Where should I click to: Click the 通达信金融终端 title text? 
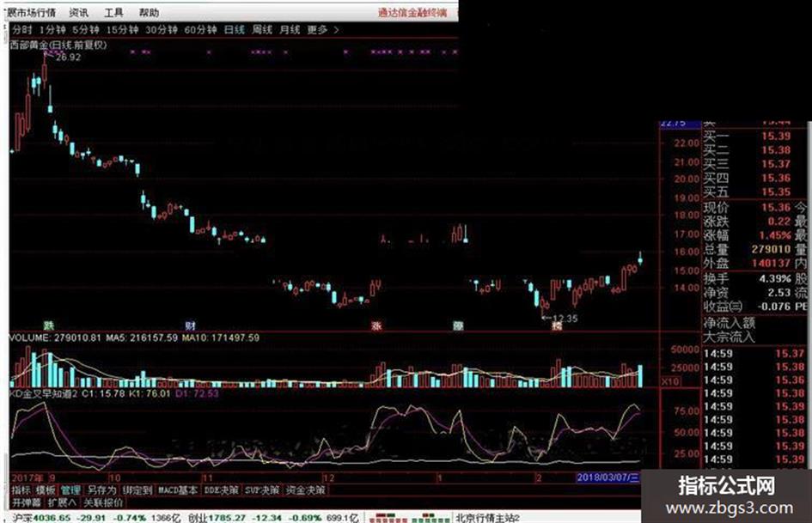[x=412, y=13]
